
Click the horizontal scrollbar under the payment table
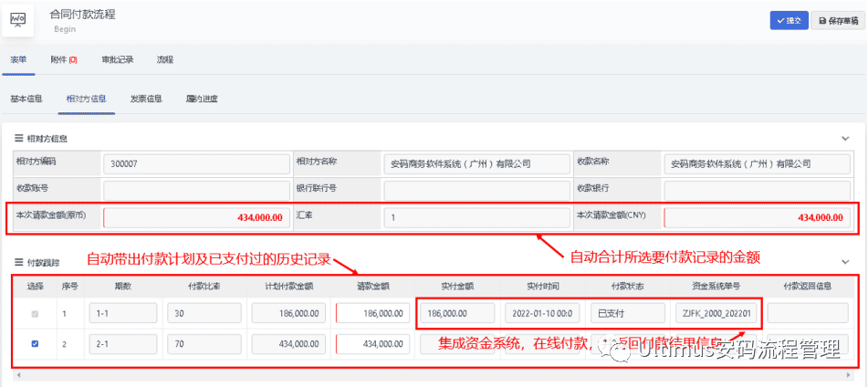pyautogui.click(x=434, y=375)
